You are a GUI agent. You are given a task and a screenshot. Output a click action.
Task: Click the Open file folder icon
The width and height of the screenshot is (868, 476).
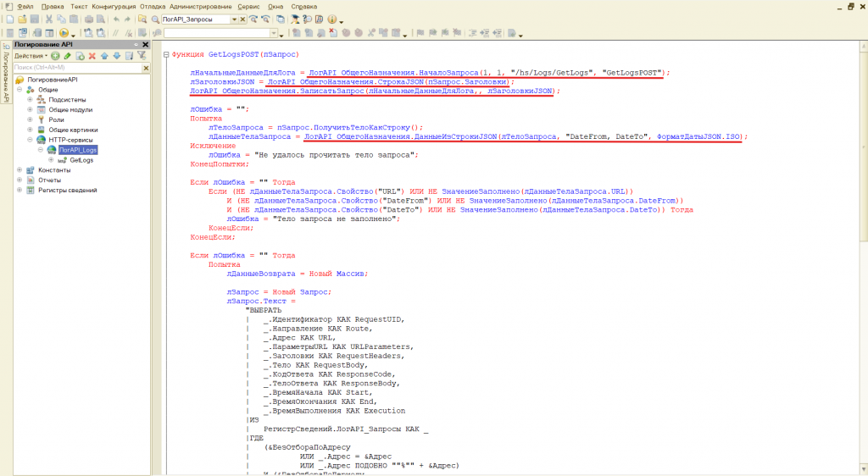tap(22, 19)
